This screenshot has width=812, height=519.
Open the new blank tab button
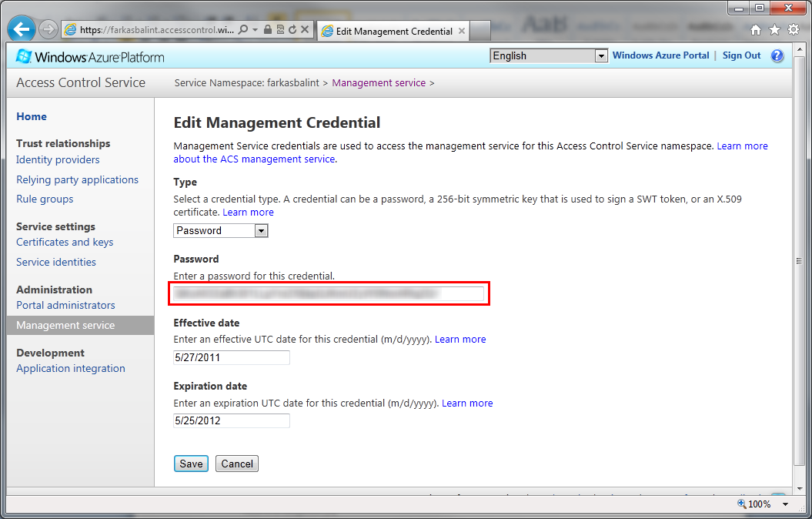click(x=480, y=31)
